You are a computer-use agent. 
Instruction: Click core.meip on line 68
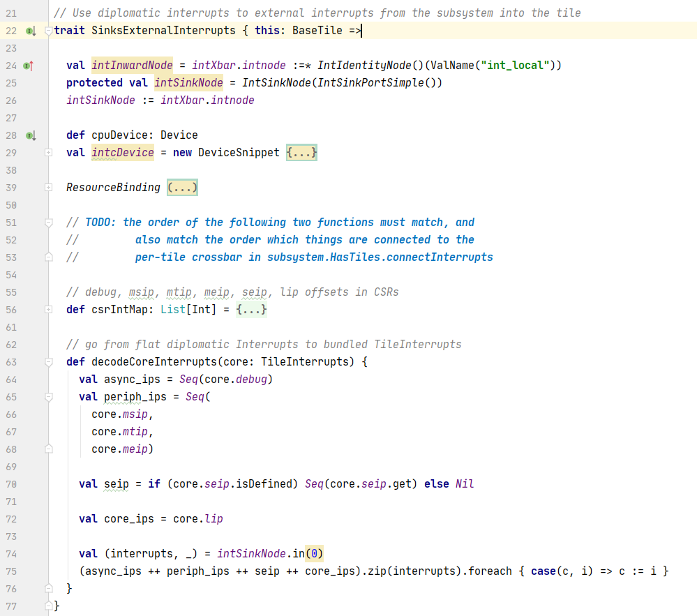click(x=119, y=449)
